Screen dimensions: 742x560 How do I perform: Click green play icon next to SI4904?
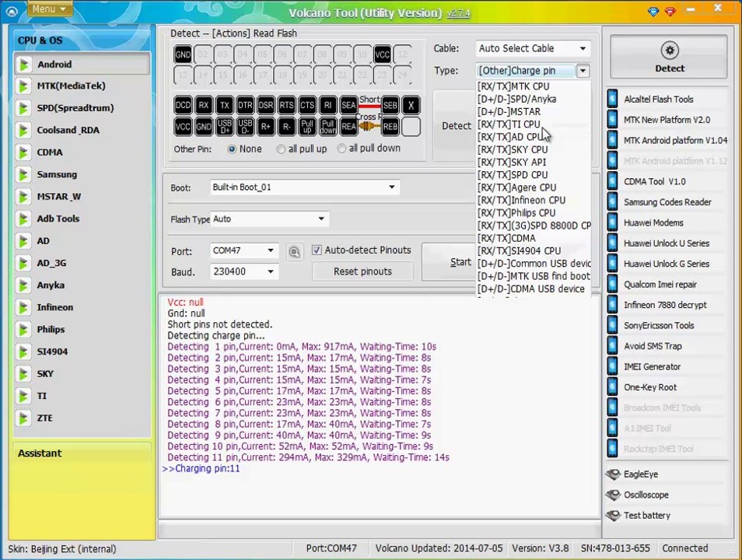(x=23, y=352)
